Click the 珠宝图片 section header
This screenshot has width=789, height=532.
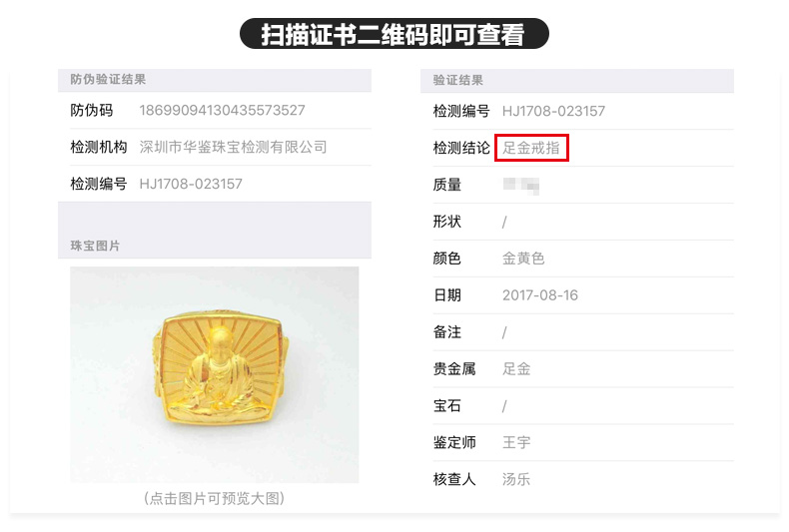pos(95,246)
